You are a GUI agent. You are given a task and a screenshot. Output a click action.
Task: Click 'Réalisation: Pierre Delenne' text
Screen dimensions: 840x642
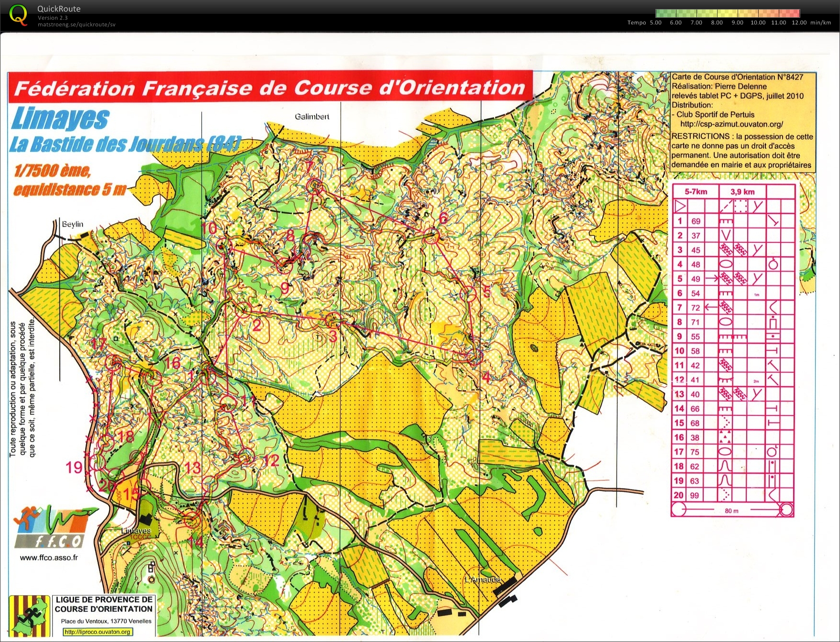click(x=719, y=87)
